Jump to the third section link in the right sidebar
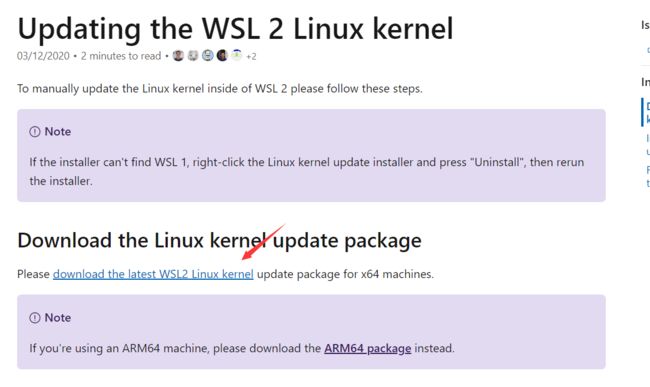 (x=648, y=177)
